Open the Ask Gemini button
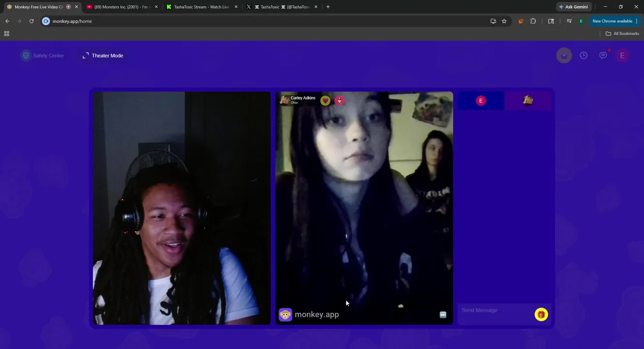This screenshot has height=349, width=644. pos(574,7)
